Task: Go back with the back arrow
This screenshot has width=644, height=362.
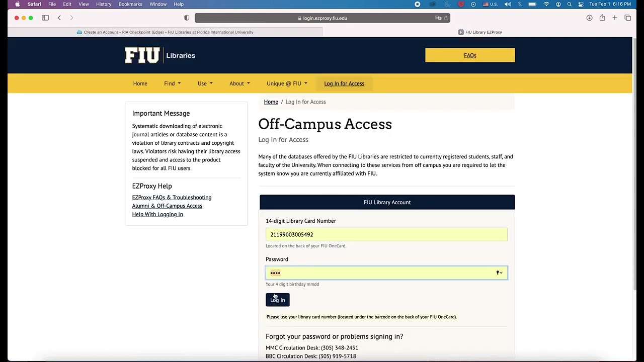Action: (x=59, y=18)
